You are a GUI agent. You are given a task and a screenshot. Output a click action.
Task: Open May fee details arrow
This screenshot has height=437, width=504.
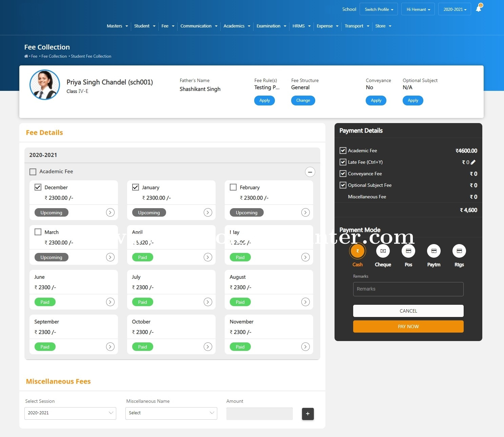click(305, 257)
